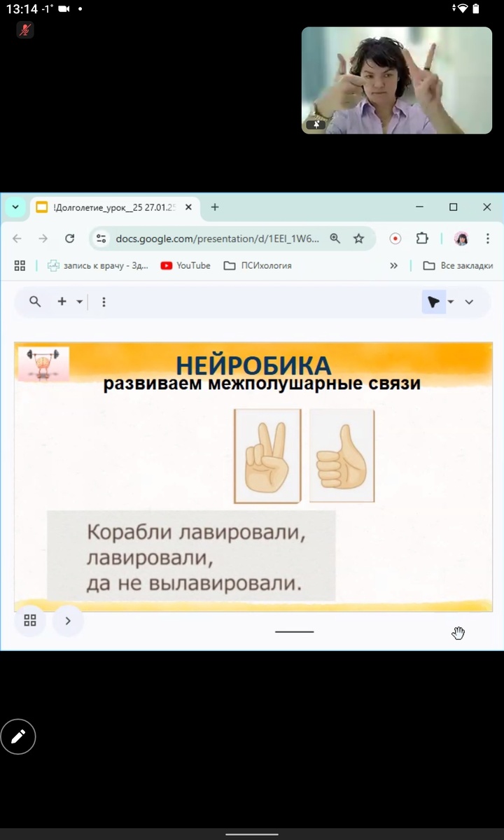Click the thumbs-up hand picture
The image size is (504, 840).
pos(342,456)
